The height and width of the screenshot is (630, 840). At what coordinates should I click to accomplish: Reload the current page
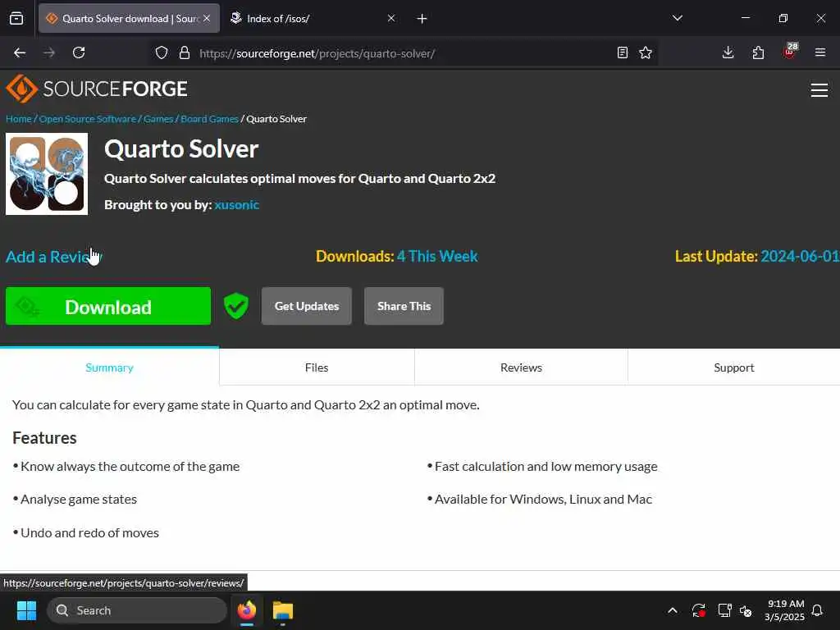point(79,52)
